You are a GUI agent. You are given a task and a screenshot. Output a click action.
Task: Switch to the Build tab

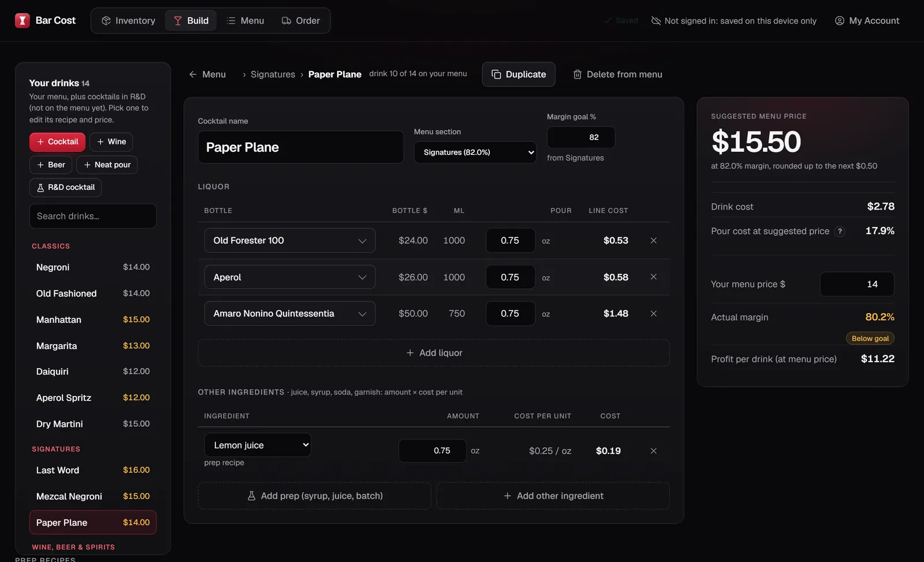(191, 21)
